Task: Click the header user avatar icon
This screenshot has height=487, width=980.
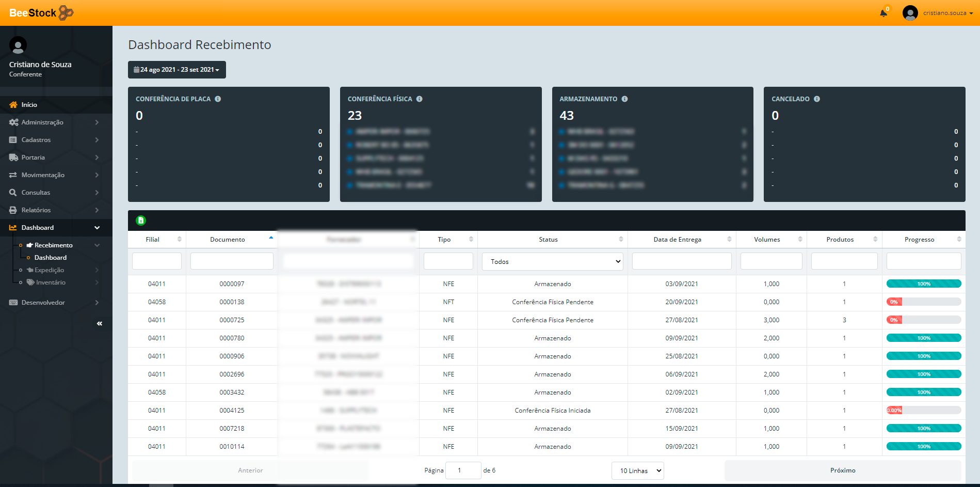Action: [910, 13]
